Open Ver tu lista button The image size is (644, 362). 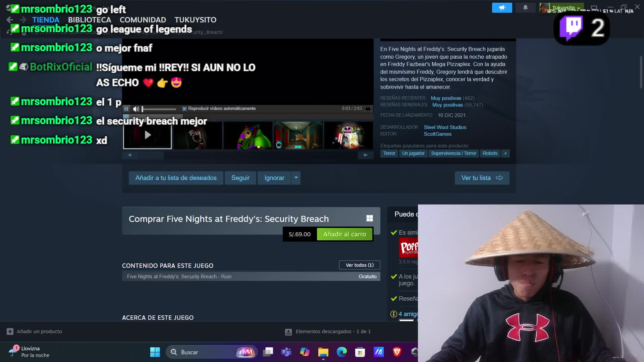(482, 178)
